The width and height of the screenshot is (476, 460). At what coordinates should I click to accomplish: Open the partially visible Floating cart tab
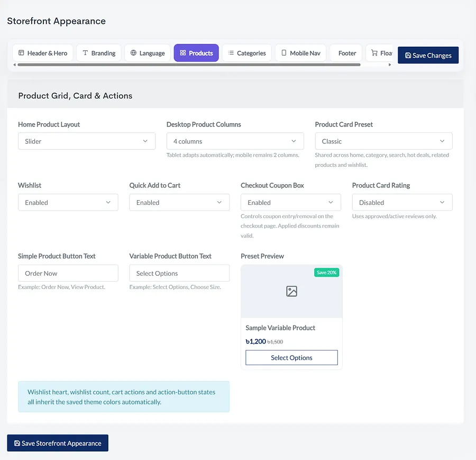379,53
